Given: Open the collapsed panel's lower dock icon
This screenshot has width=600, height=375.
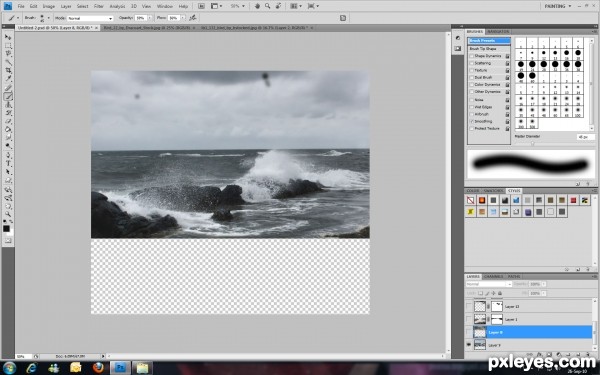Looking at the screenshot, I should point(458,49).
